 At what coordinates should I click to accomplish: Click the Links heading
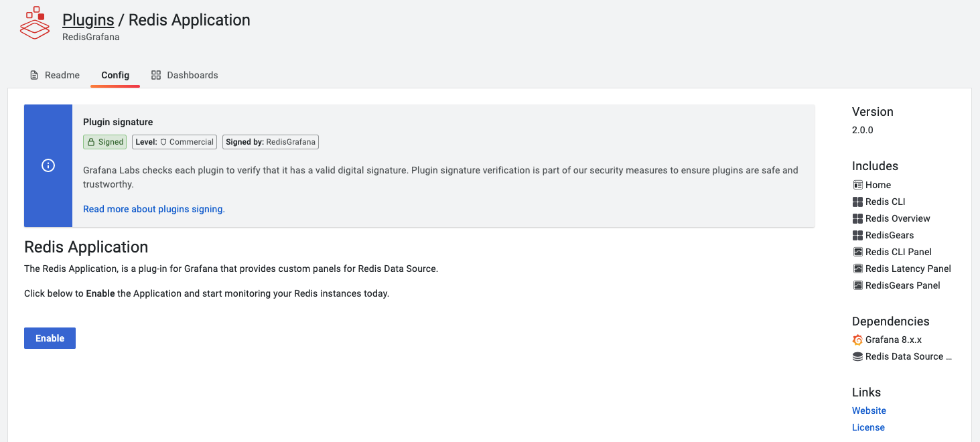click(x=866, y=392)
